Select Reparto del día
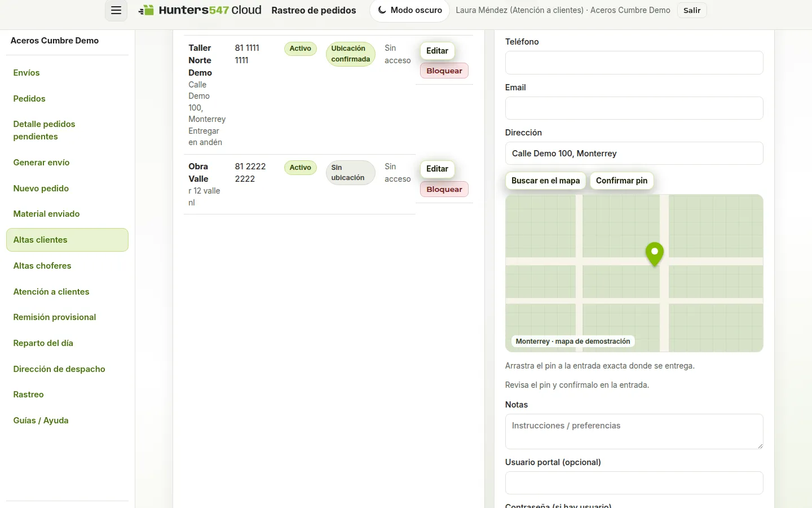812x508 pixels. pyautogui.click(x=67, y=343)
